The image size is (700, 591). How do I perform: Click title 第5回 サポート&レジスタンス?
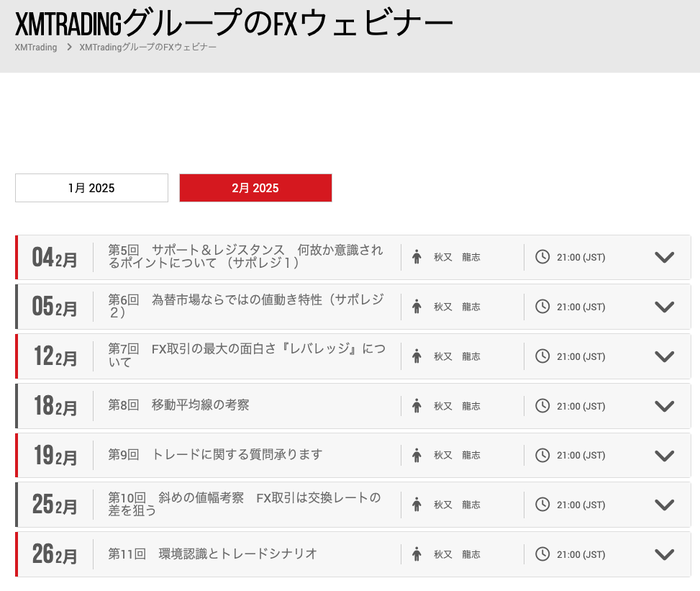[x=245, y=256]
